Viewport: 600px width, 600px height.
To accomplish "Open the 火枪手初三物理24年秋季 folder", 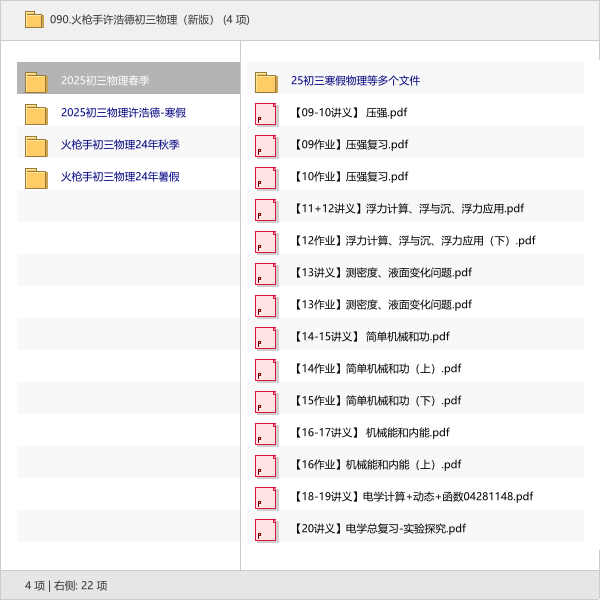I will coord(120,145).
